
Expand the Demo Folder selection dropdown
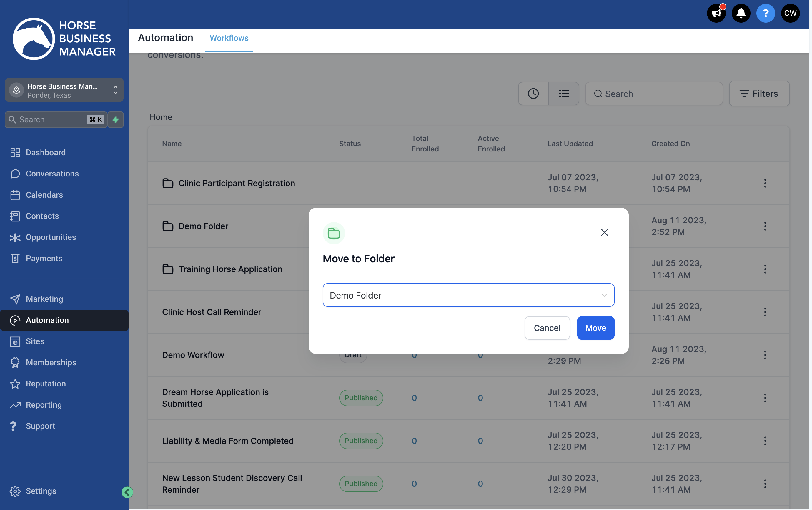click(x=468, y=295)
